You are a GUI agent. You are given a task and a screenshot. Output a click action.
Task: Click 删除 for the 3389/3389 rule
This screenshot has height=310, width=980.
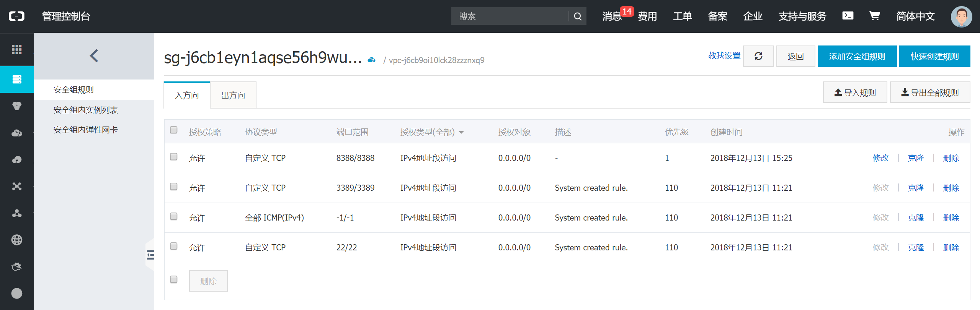[x=951, y=188]
